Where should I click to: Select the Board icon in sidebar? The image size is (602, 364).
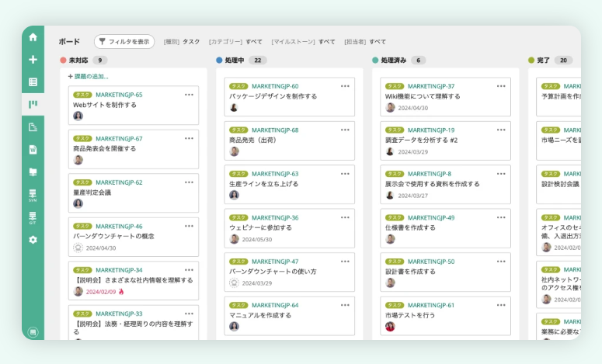click(33, 104)
